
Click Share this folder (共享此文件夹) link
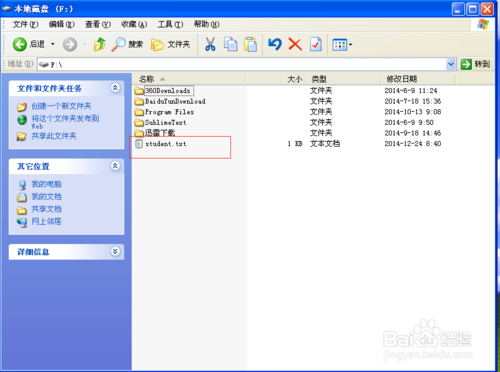(x=54, y=136)
